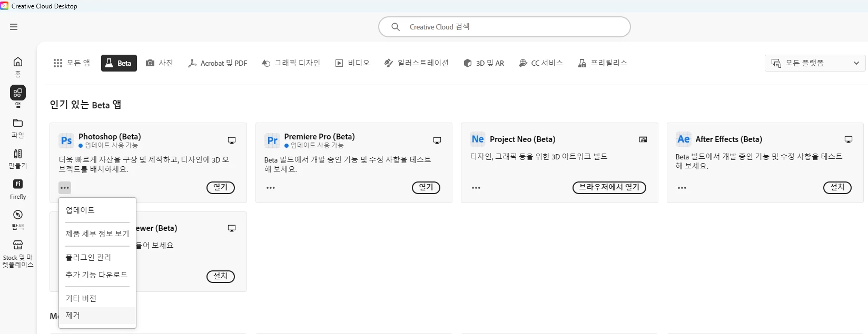Select the Acrobat 및 PDF tab
868x334 pixels.
218,63
